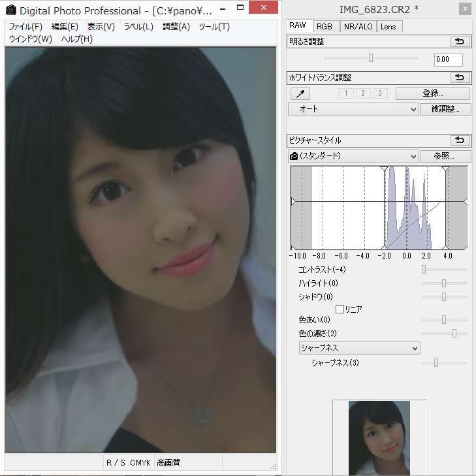476x476 pixels.
Task: Select white balance preset 1
Action: (346, 93)
